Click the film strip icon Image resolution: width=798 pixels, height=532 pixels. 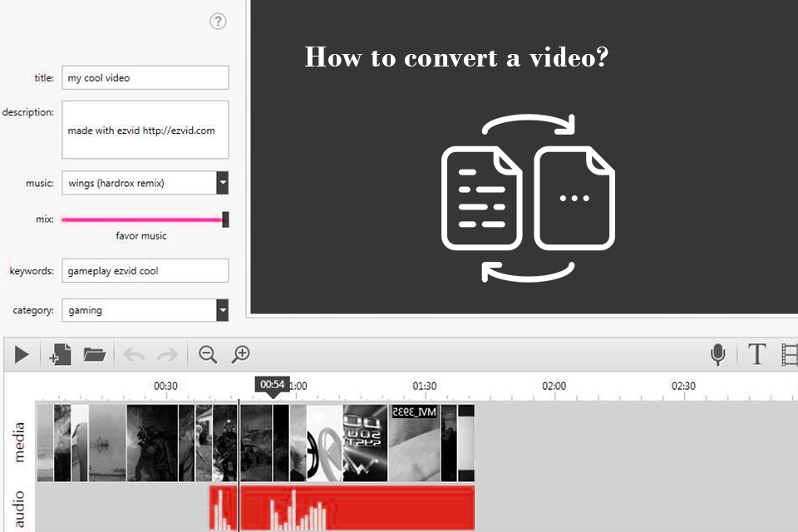click(x=791, y=354)
